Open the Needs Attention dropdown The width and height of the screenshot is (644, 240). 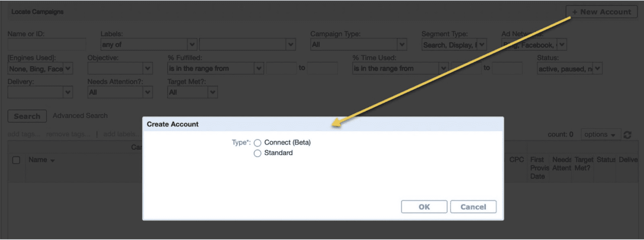[120, 92]
